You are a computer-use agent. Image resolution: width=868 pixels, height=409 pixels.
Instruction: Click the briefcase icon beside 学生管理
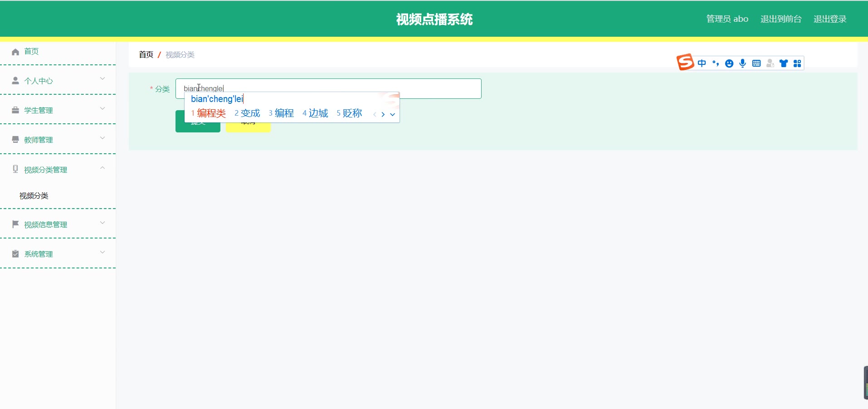coord(15,110)
